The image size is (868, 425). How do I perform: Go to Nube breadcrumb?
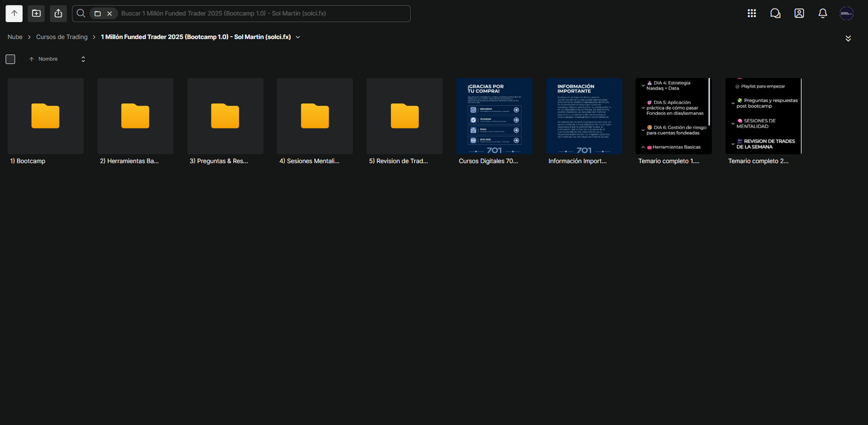tap(15, 37)
